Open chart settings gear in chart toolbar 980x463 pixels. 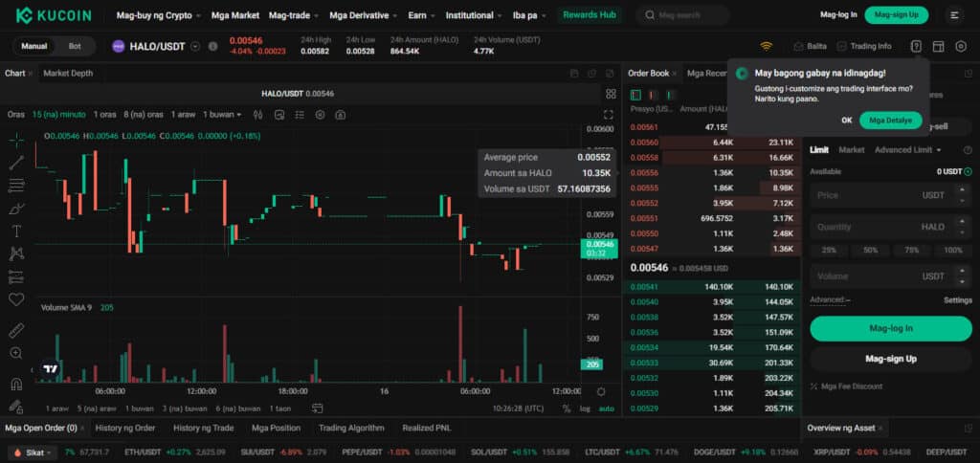click(x=320, y=115)
